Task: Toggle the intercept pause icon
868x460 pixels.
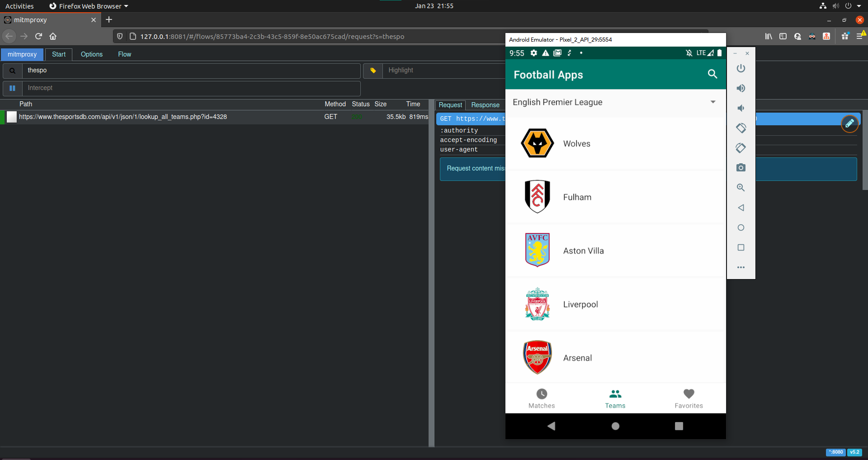Action: point(13,88)
